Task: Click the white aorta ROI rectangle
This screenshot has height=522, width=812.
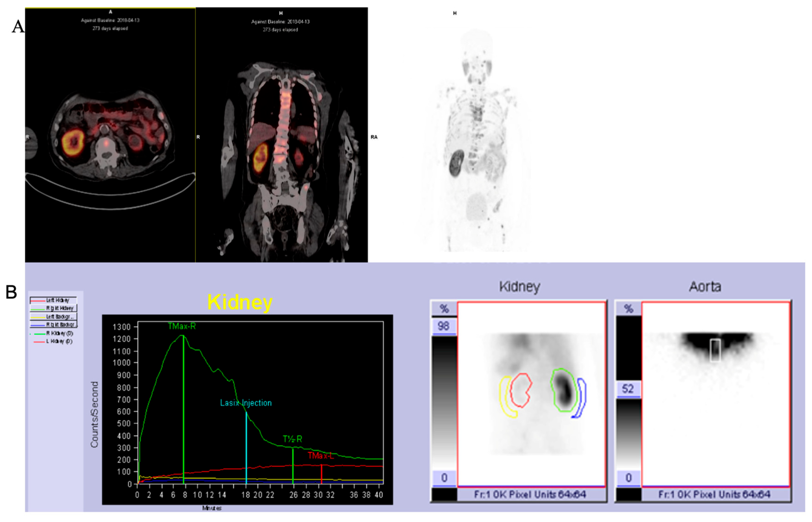Action: coord(715,350)
